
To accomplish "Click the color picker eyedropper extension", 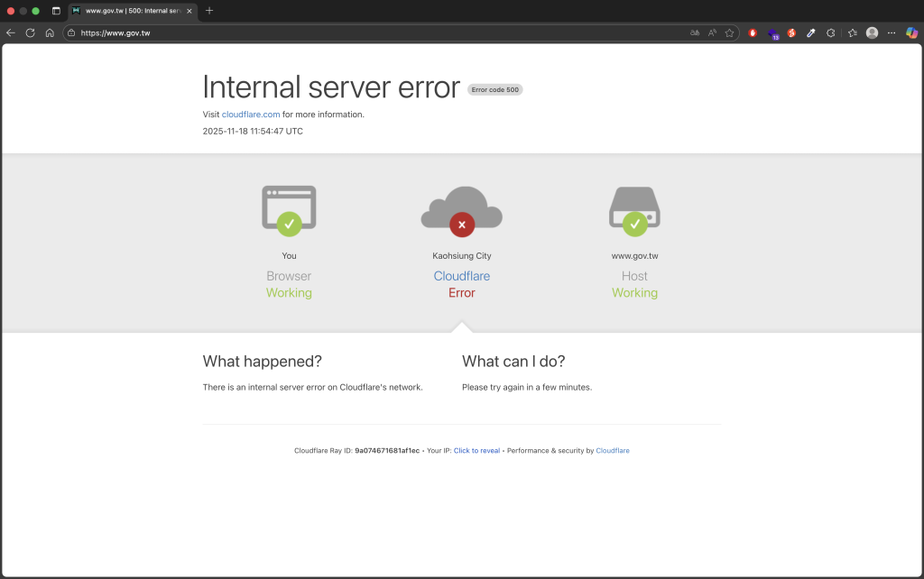I will tap(810, 32).
